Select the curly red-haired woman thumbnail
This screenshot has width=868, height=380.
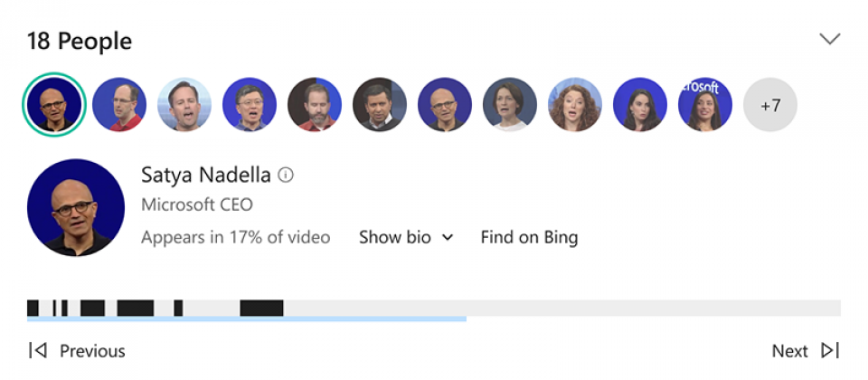(x=575, y=105)
